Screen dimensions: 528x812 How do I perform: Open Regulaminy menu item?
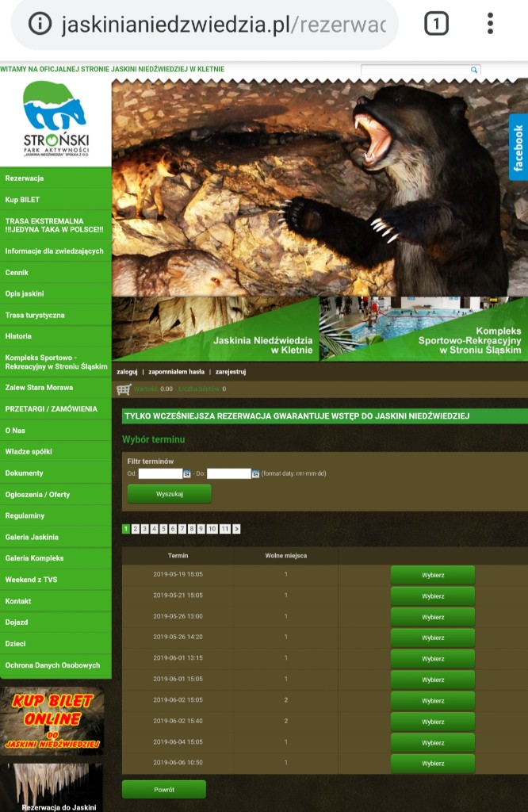click(55, 515)
